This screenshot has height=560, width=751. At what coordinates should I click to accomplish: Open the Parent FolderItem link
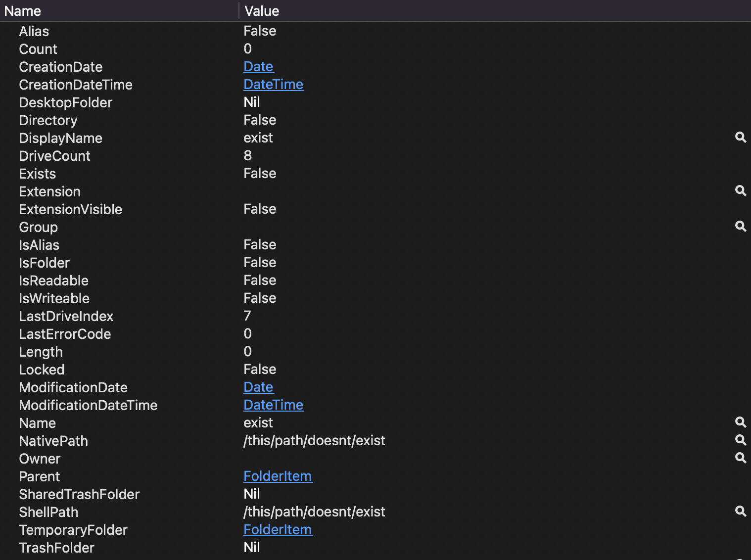pyautogui.click(x=278, y=476)
